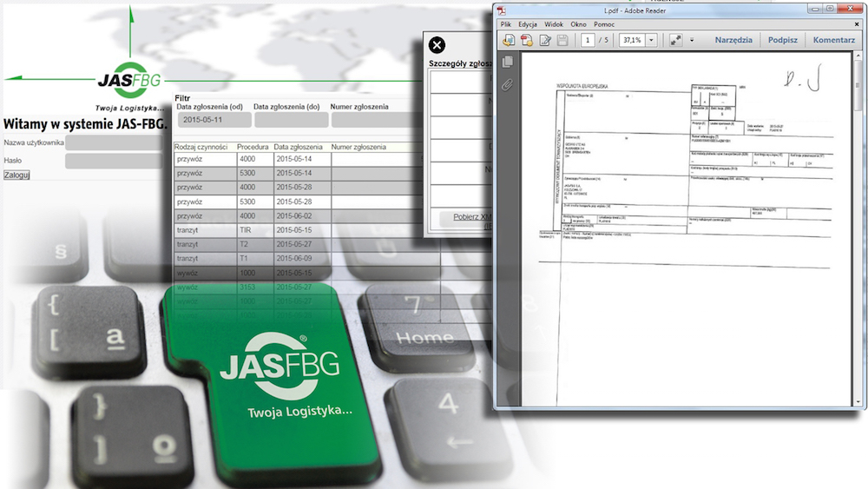Click the JAS-FBG logo at top left

click(x=129, y=80)
